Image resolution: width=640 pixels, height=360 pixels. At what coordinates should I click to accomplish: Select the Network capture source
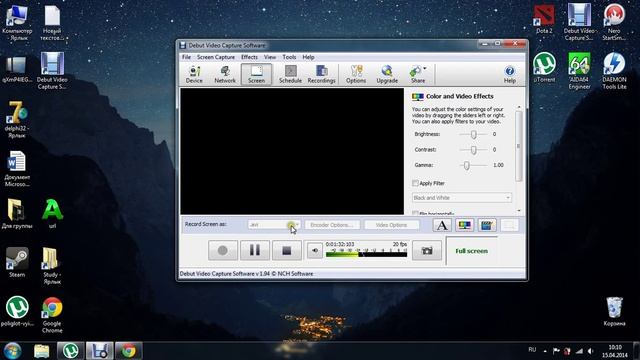(225, 74)
